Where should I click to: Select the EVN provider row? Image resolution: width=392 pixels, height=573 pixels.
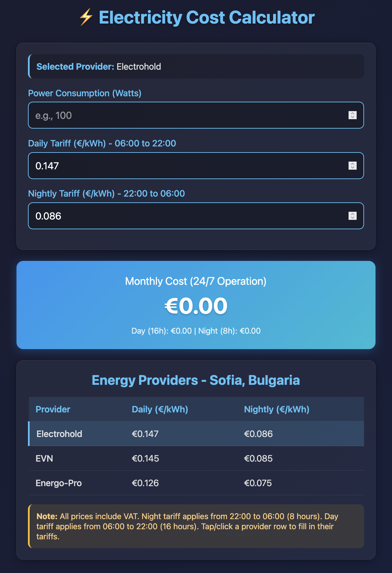click(196, 458)
